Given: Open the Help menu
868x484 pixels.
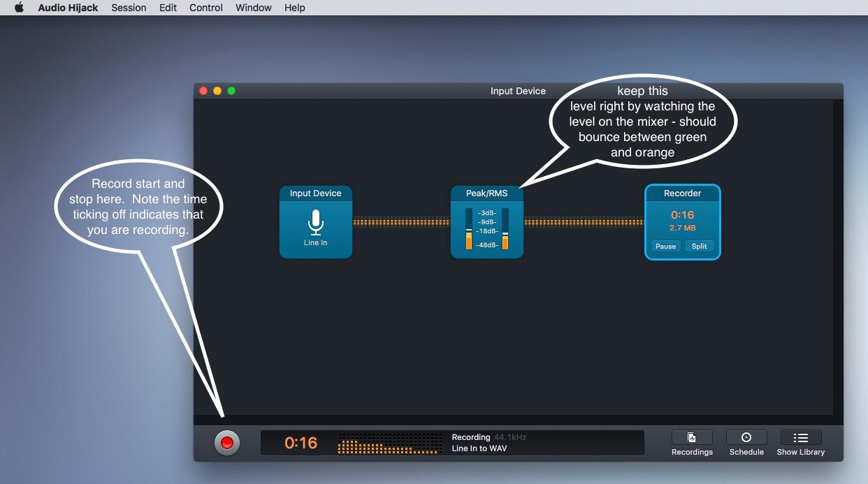Looking at the screenshot, I should pyautogui.click(x=295, y=8).
